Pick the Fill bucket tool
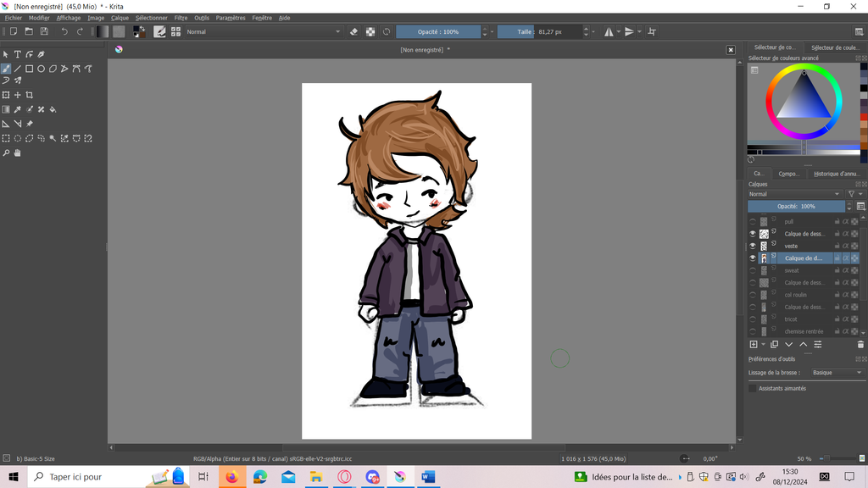 coord(53,109)
